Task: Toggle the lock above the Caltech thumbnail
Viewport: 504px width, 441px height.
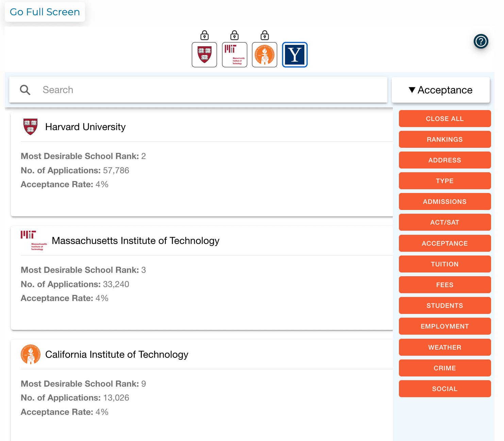Action: point(265,35)
